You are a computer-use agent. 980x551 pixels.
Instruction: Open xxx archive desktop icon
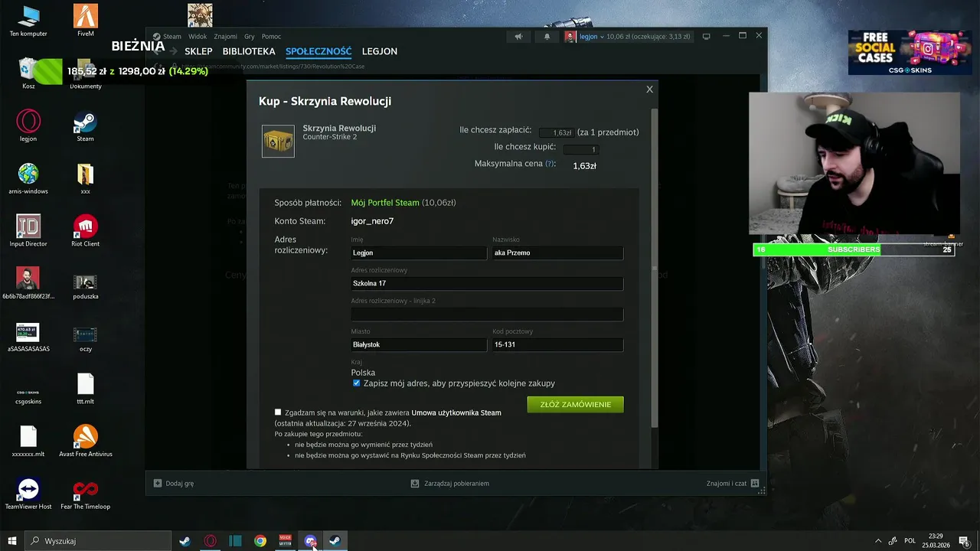tap(85, 178)
